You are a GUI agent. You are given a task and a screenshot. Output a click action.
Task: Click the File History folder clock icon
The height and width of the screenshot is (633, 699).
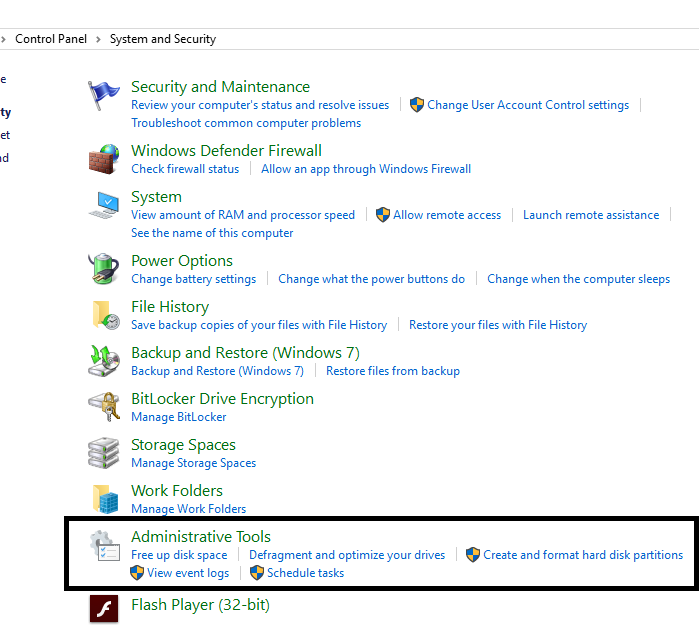pos(106,315)
